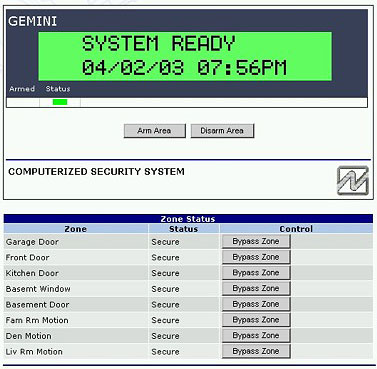
Task: Select the Control column header
Action: click(296, 229)
